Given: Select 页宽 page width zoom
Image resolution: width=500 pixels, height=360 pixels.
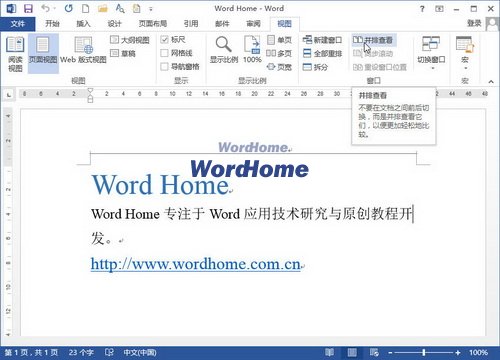Looking at the screenshot, I should tap(279, 67).
